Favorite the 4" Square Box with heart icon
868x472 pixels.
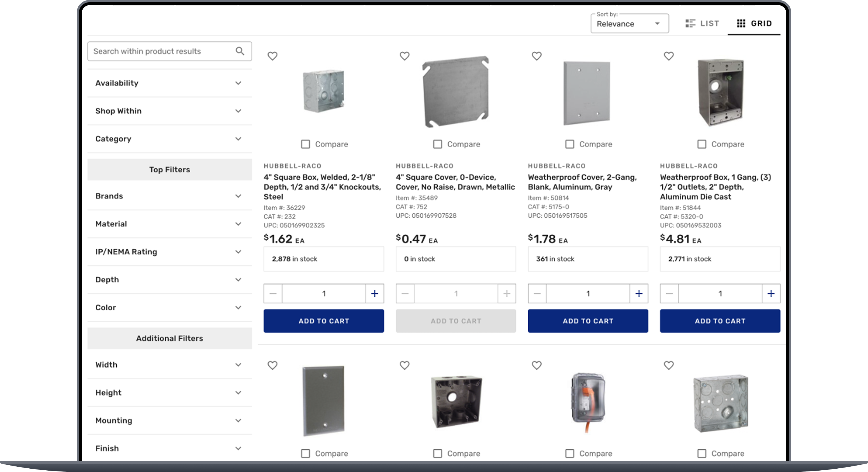[x=272, y=56]
